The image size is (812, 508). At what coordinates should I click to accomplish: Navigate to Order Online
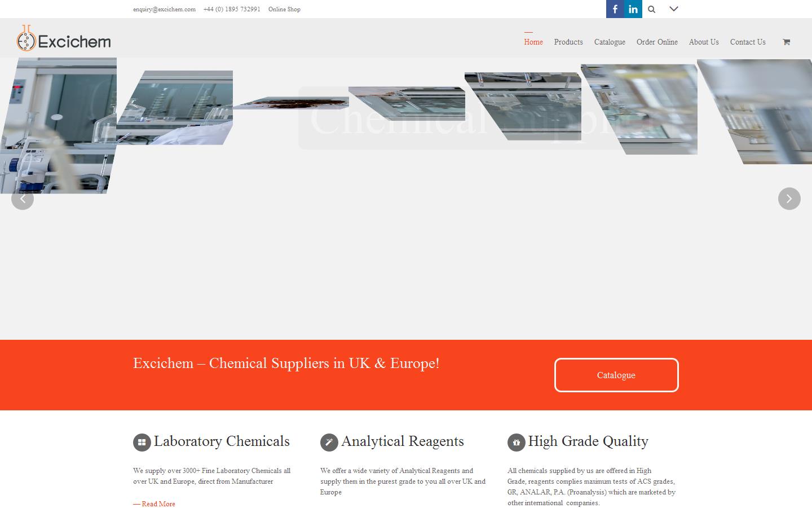point(657,42)
